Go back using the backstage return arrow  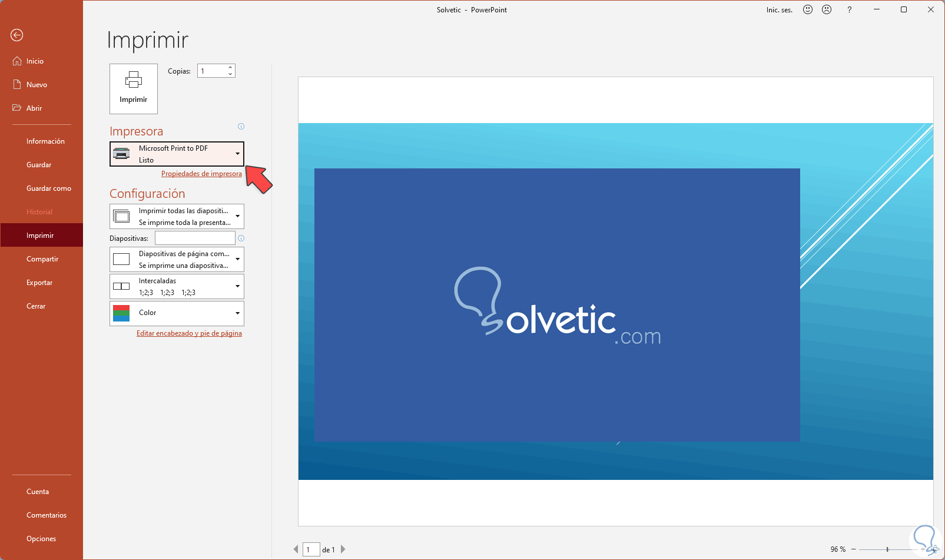pos(17,35)
